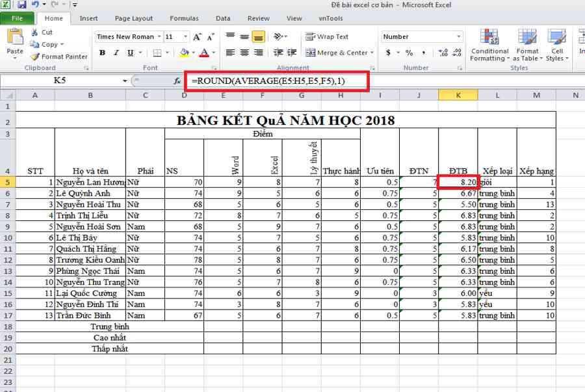Open the Merge & Center dropdown arrow
The width and height of the screenshot is (585, 392).
coord(372,53)
